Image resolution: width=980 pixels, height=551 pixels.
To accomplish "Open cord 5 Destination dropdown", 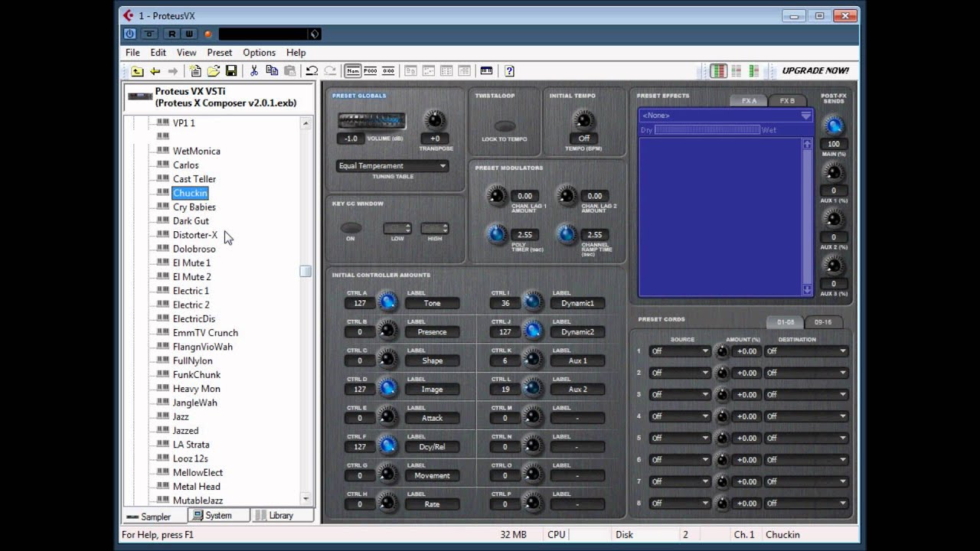I will [807, 439].
